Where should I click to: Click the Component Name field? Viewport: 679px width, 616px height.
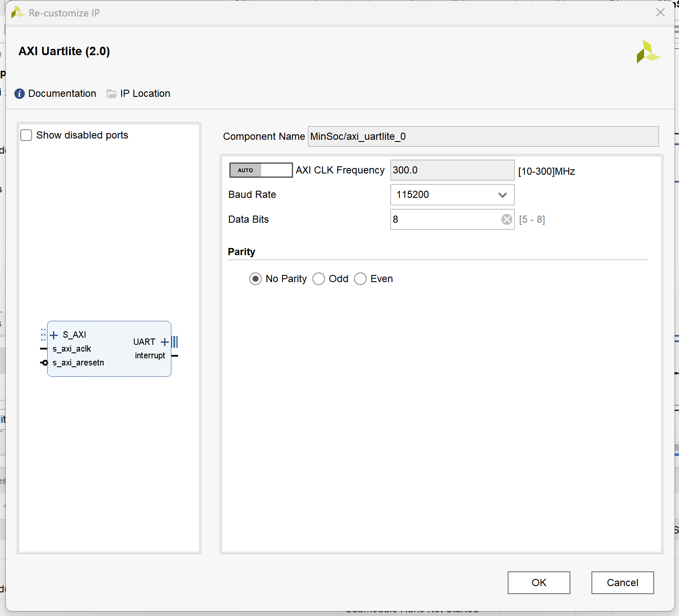pos(483,136)
